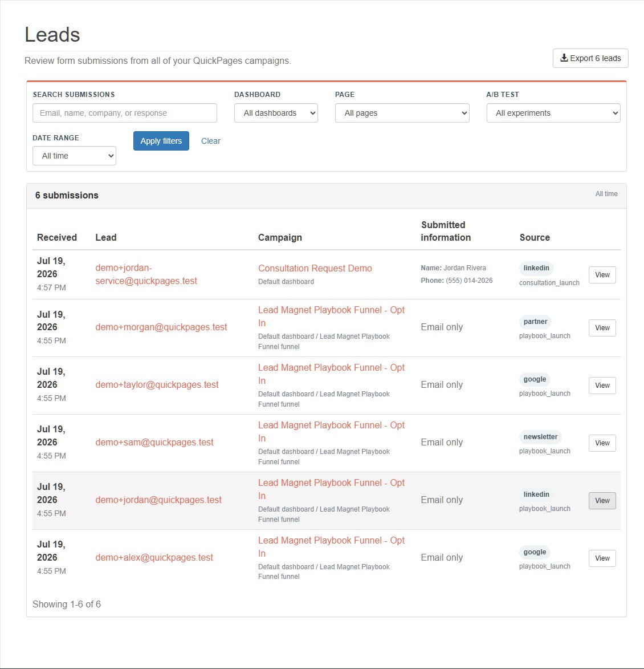
Task: Click the newsletter source tag
Action: pos(540,437)
